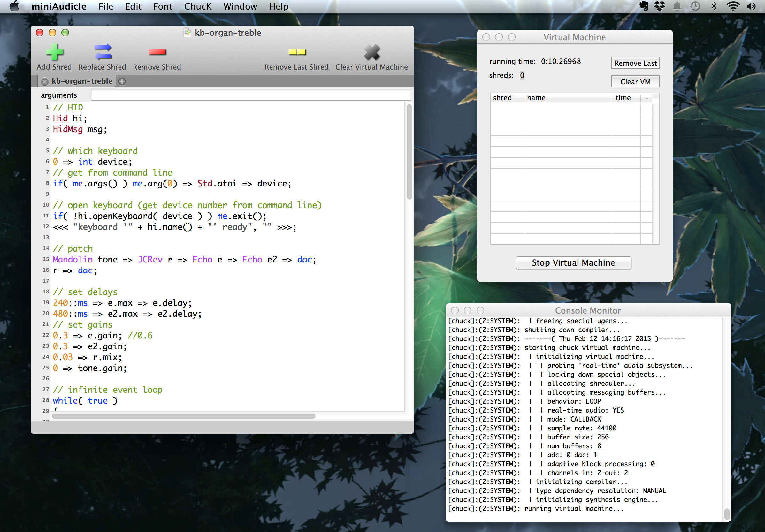This screenshot has height=532, width=765.
Task: Click the Window menu in menu bar
Action: (240, 6)
